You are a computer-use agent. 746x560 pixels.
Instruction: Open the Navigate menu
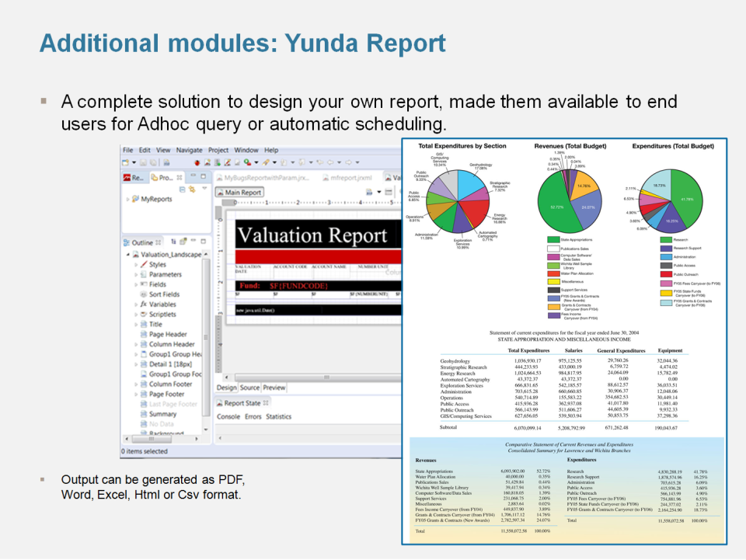(x=189, y=150)
